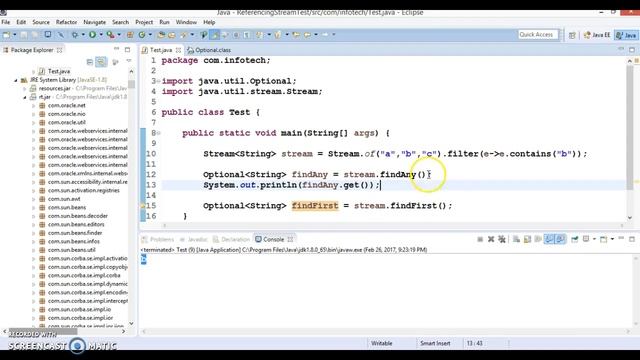Toggle Mark Occurrences in the toolbar
Image resolution: width=640 pixels, height=360 pixels.
(214, 35)
